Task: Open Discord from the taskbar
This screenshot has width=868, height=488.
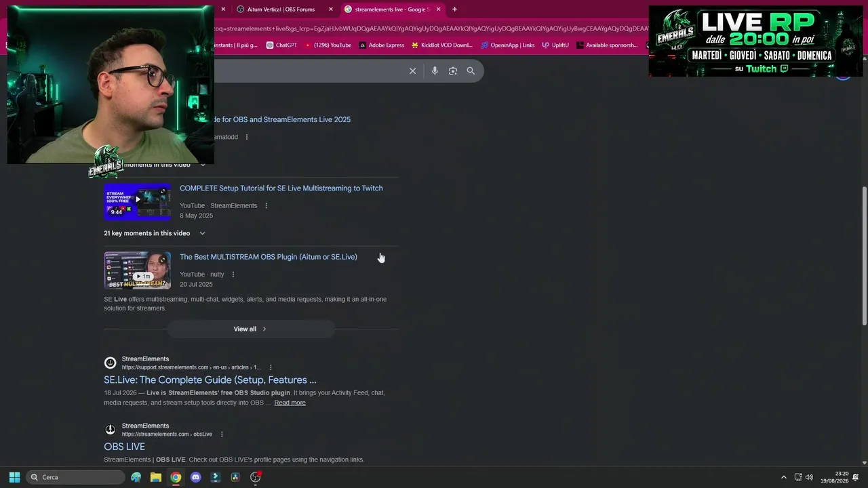Action: (196, 477)
